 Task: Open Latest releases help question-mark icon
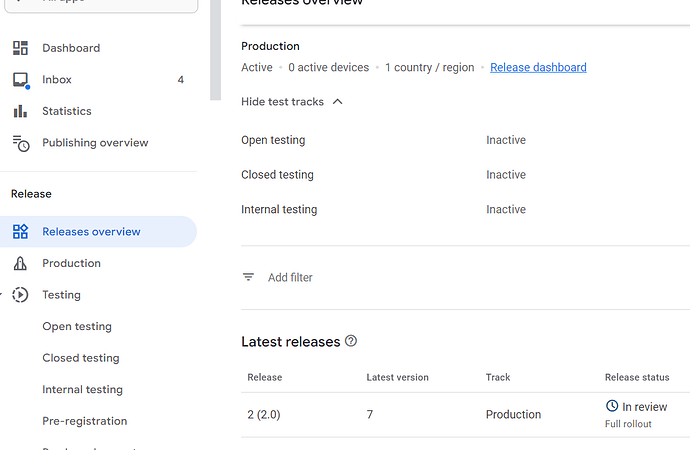point(351,341)
